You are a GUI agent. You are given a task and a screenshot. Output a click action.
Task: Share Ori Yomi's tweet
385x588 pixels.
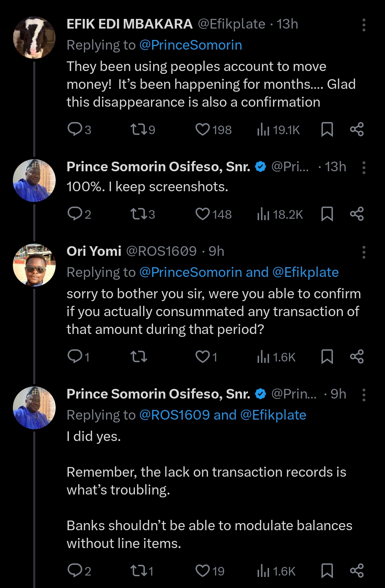pyautogui.click(x=356, y=356)
